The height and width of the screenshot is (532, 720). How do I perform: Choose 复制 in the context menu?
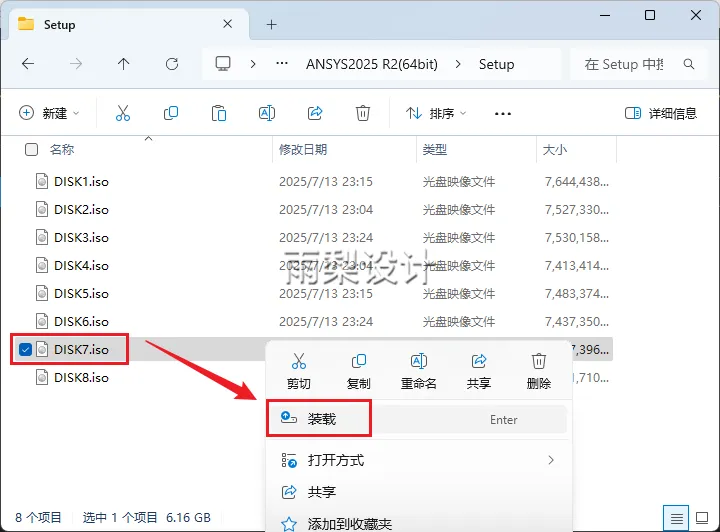point(359,371)
